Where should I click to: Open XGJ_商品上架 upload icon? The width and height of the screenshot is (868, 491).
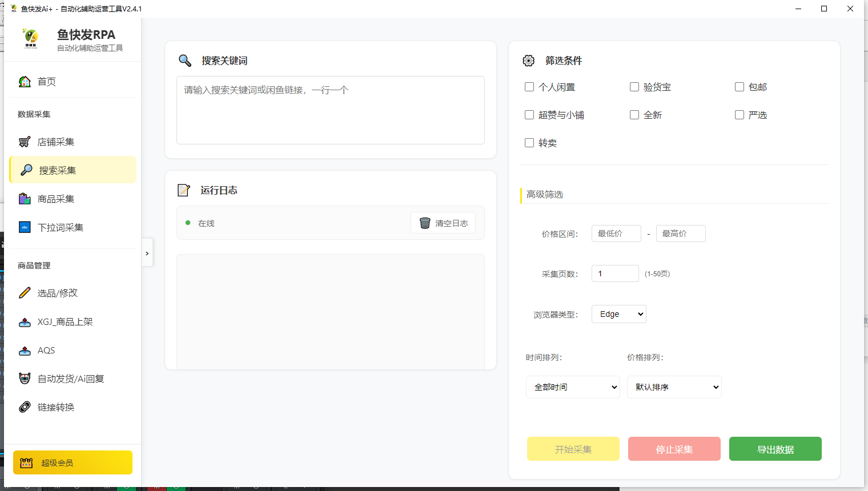pos(25,322)
